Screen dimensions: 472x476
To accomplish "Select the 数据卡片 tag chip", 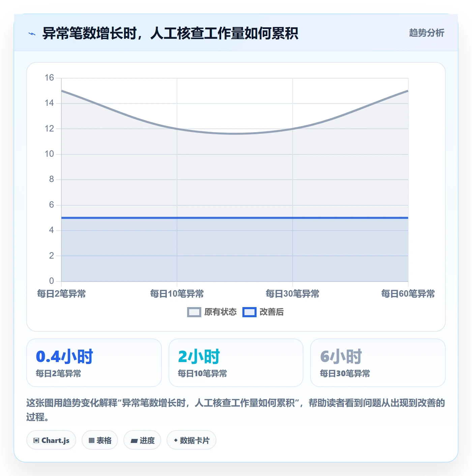I will coord(191,440).
